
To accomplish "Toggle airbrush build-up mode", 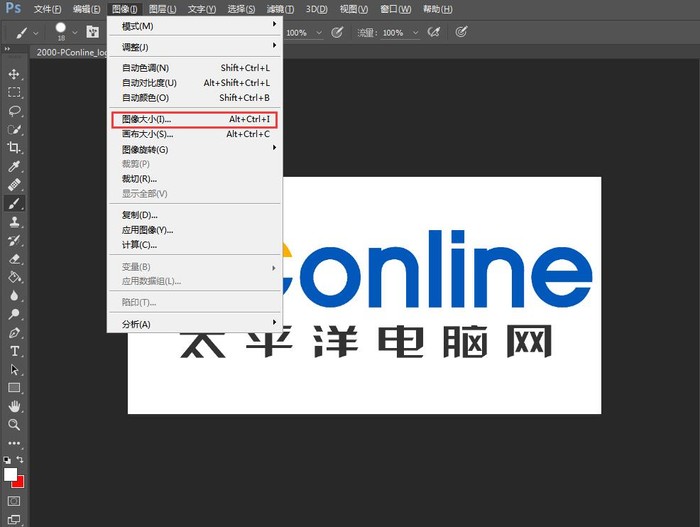I will click(x=433, y=32).
